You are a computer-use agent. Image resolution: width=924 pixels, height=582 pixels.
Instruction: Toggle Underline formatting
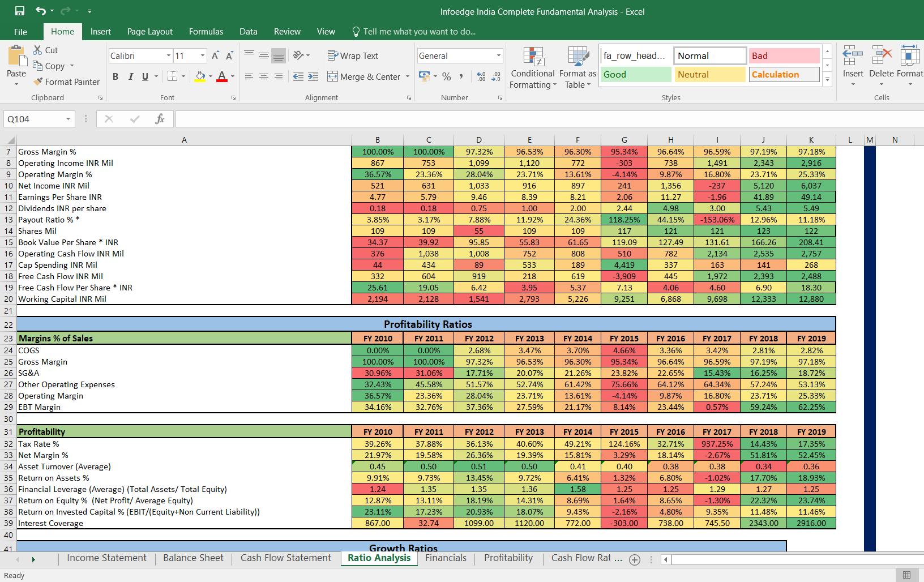click(x=145, y=76)
